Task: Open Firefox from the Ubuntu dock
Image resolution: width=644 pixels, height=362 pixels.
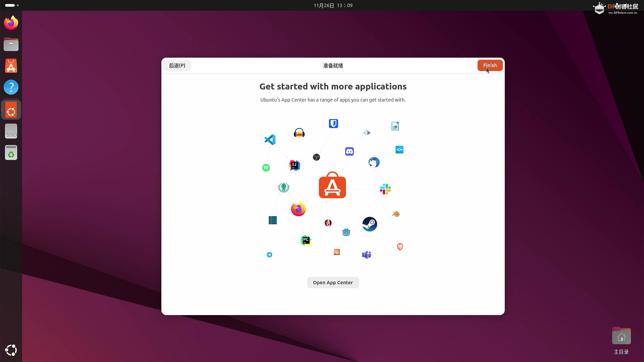Action: 11,23
